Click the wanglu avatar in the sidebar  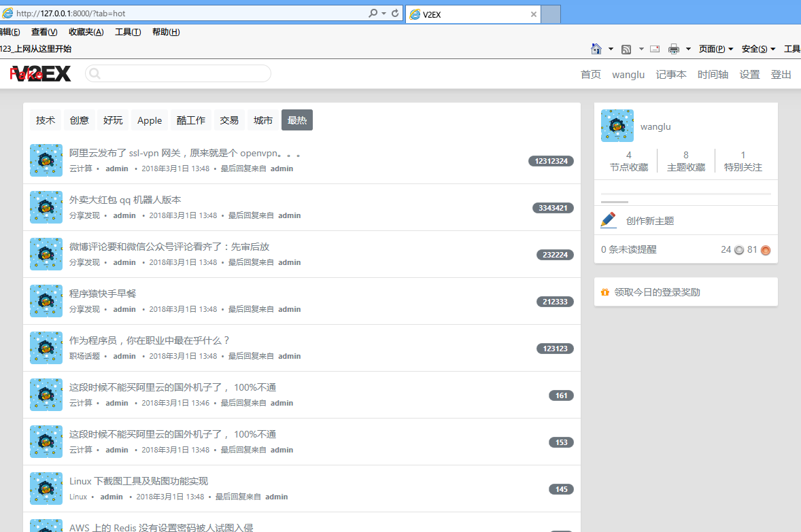click(617, 126)
